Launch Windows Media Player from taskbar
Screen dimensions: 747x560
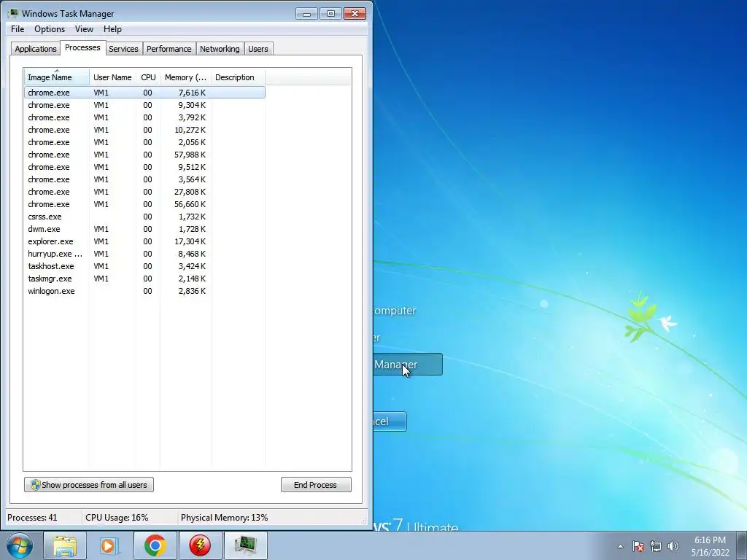[108, 545]
